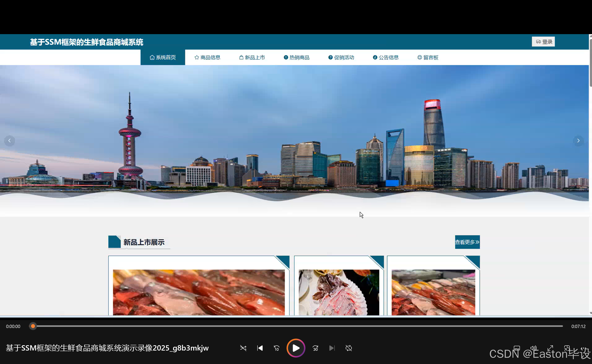This screenshot has width=592, height=364.
Task: Show previous carousel banner slide
Action: coord(10,141)
